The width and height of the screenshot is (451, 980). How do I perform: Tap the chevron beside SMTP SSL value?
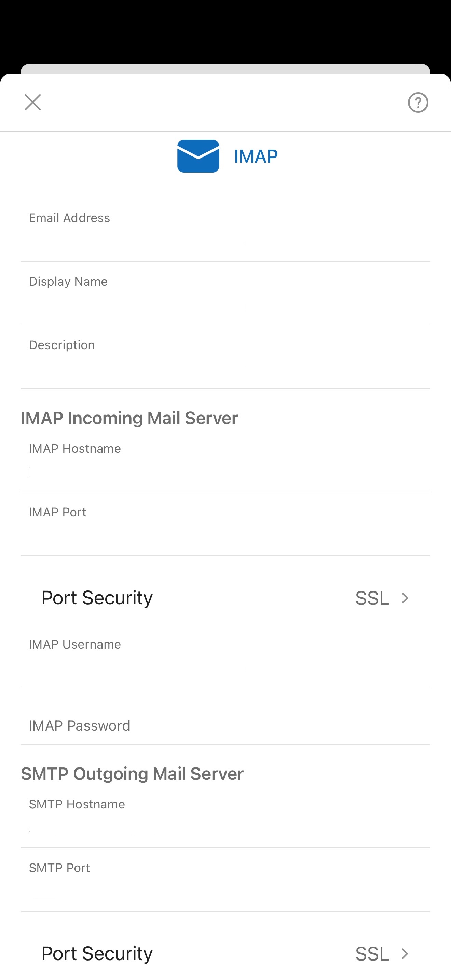point(405,954)
